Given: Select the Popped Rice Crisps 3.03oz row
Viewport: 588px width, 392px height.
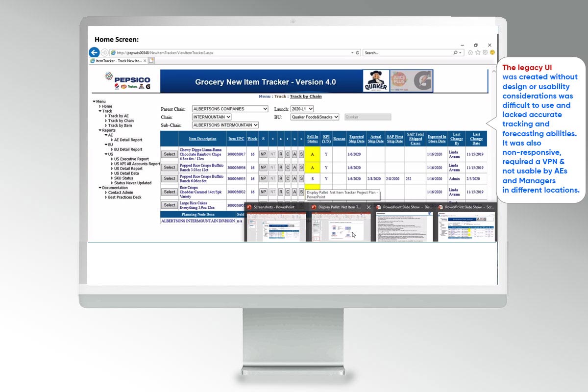Looking at the screenshot, I should (170, 168).
